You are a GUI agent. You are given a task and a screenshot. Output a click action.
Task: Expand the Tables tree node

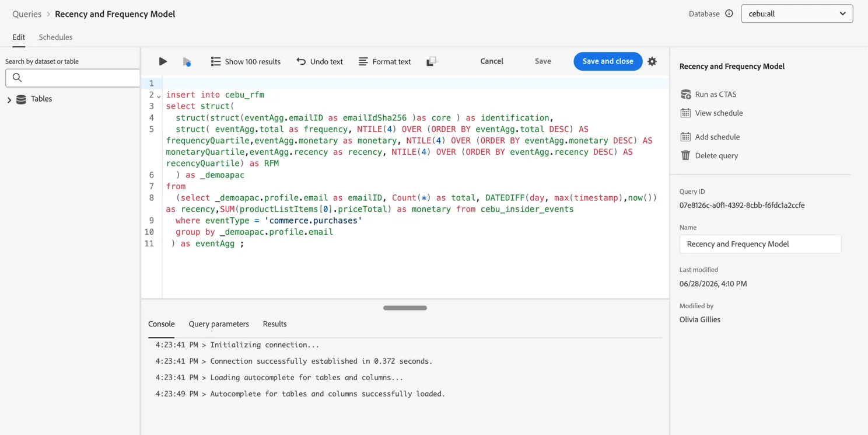click(9, 100)
